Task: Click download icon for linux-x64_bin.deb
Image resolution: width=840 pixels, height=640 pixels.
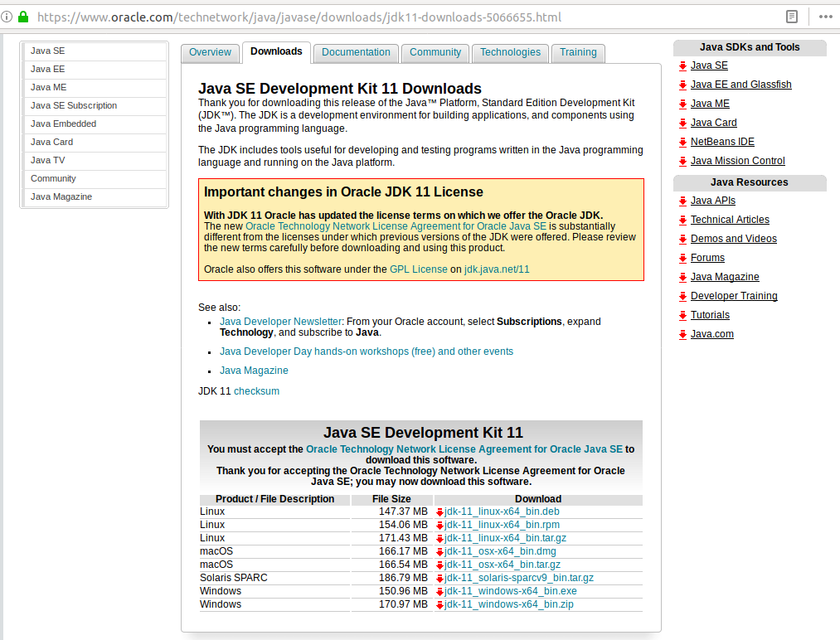Action: (x=439, y=512)
